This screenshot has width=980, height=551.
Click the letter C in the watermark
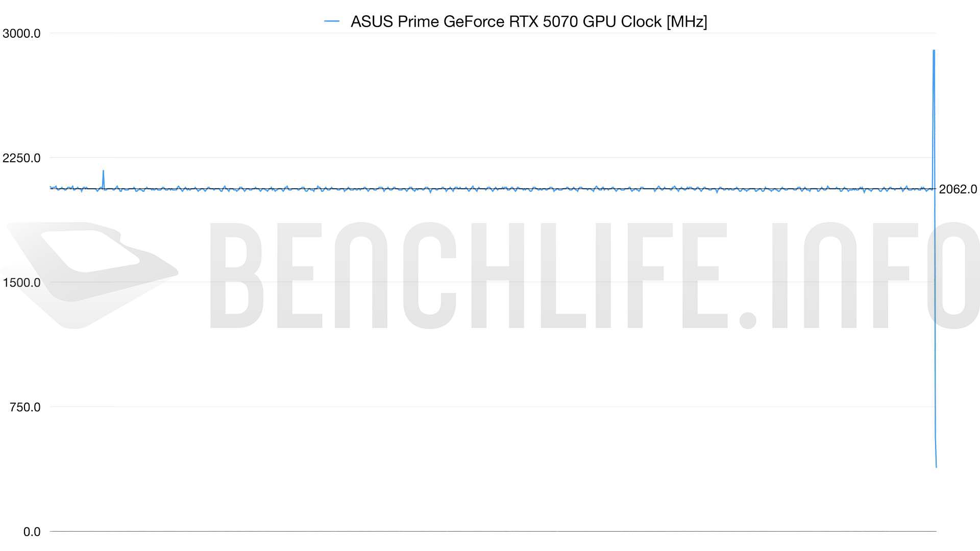click(429, 275)
